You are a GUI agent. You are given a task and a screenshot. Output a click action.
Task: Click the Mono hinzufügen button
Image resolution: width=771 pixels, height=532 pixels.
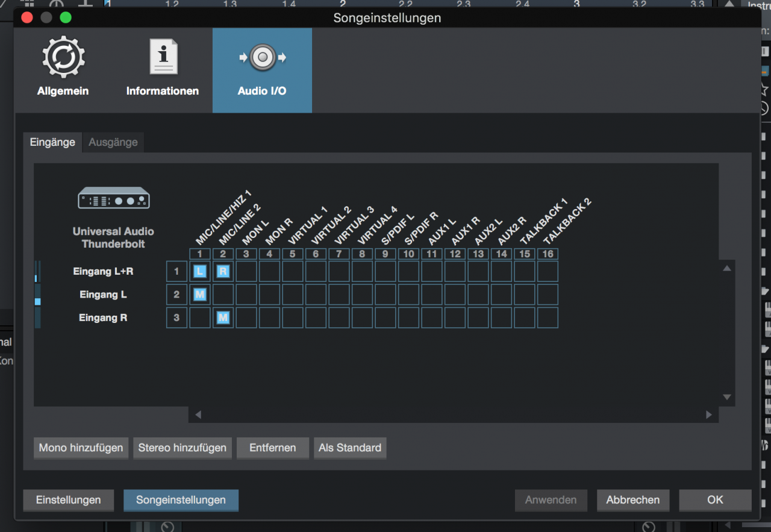tap(81, 448)
